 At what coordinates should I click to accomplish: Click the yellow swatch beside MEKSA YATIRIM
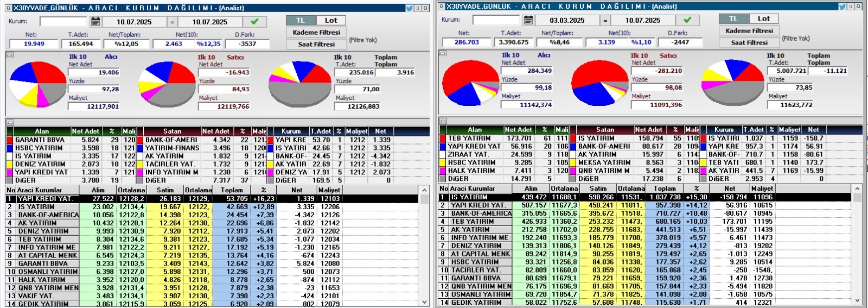(573, 162)
